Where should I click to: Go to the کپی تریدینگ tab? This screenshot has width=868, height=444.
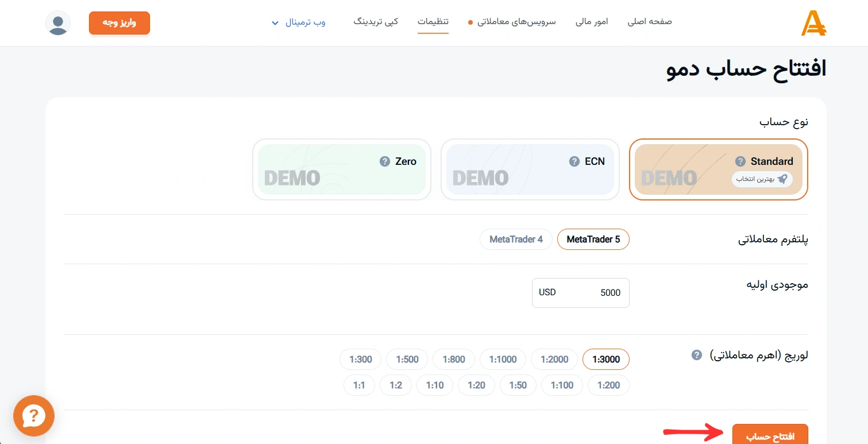click(x=376, y=22)
